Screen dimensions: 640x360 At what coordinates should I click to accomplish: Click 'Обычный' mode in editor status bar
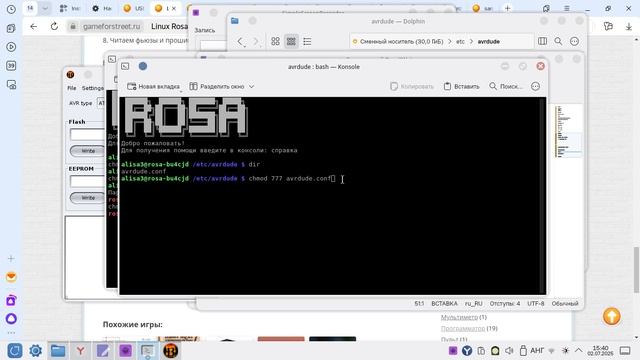[x=565, y=304]
